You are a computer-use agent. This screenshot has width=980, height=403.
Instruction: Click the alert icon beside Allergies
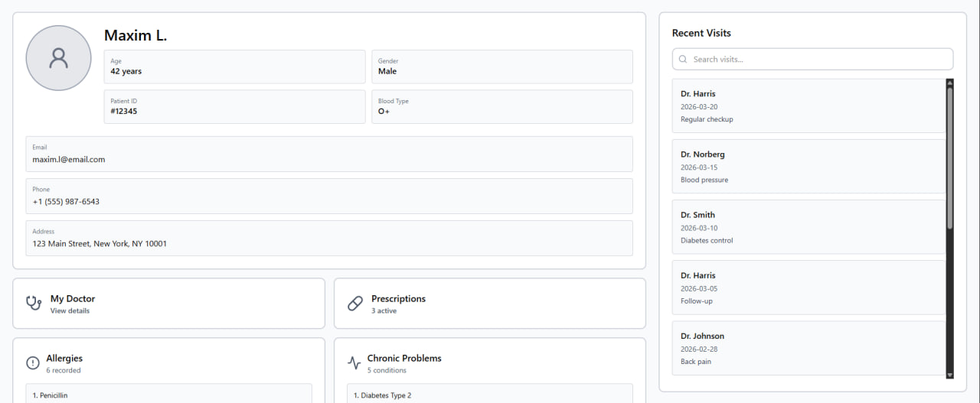coord(33,363)
